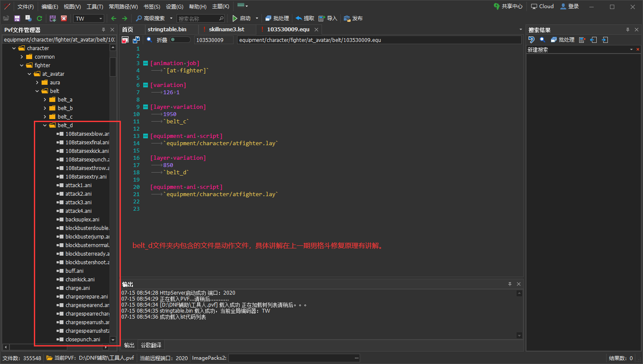The height and width of the screenshot is (364, 643).
Task: Open the 工具(T) menu
Action: click(95, 6)
